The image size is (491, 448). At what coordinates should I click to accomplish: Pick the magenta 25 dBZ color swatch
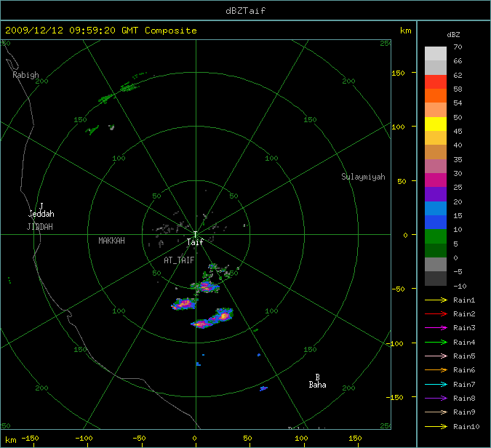[436, 180]
